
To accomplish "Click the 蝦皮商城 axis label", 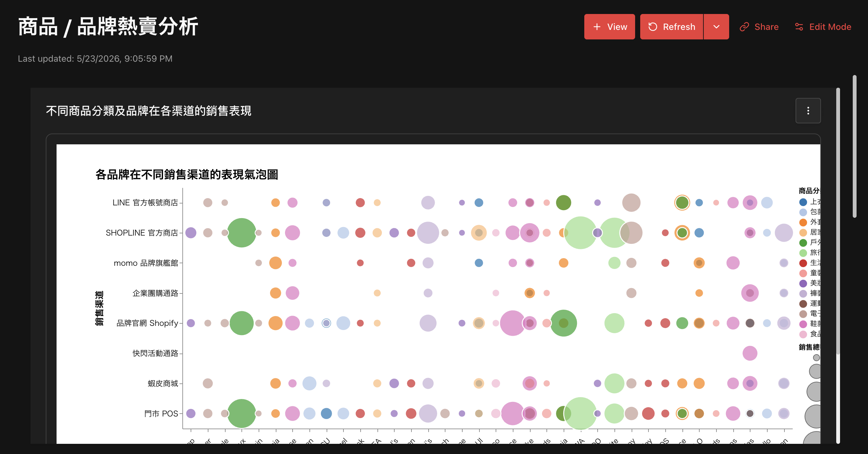I will tap(163, 383).
